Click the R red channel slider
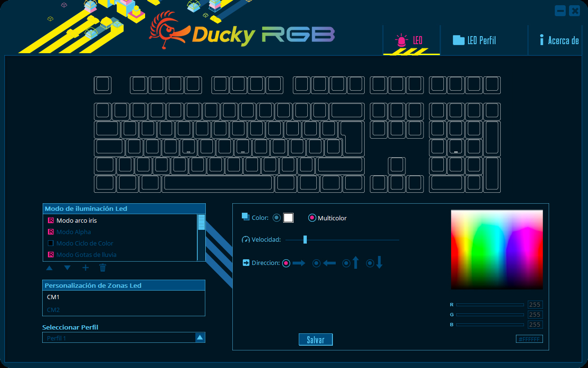 coord(490,305)
